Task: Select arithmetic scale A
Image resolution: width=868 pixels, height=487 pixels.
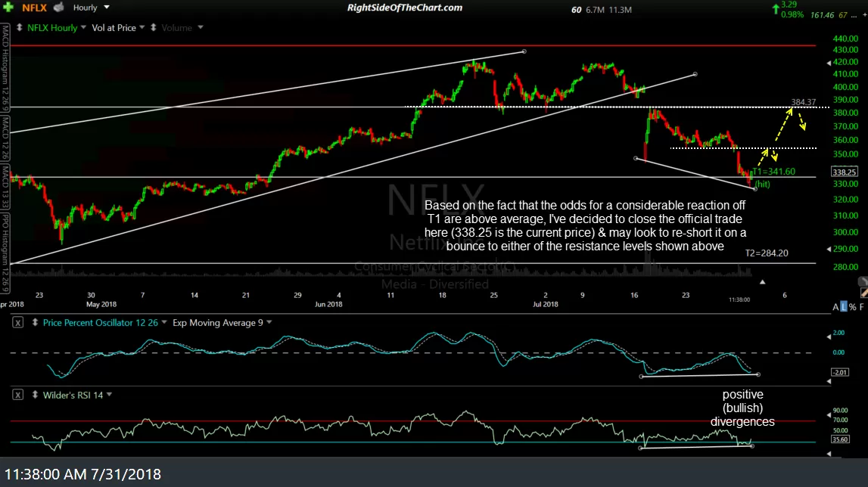Action: [x=835, y=307]
